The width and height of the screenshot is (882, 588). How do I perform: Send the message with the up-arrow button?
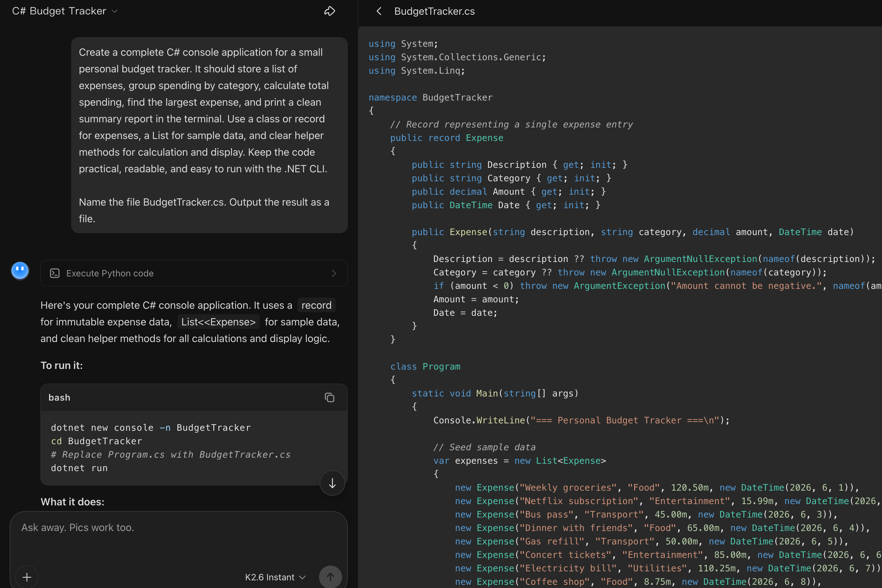(x=330, y=577)
